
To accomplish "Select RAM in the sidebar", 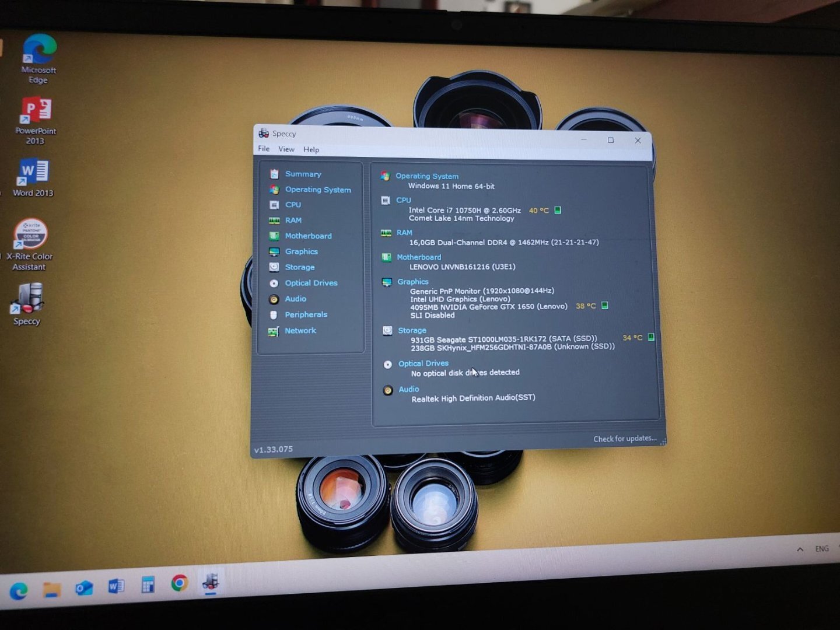I will pyautogui.click(x=293, y=220).
